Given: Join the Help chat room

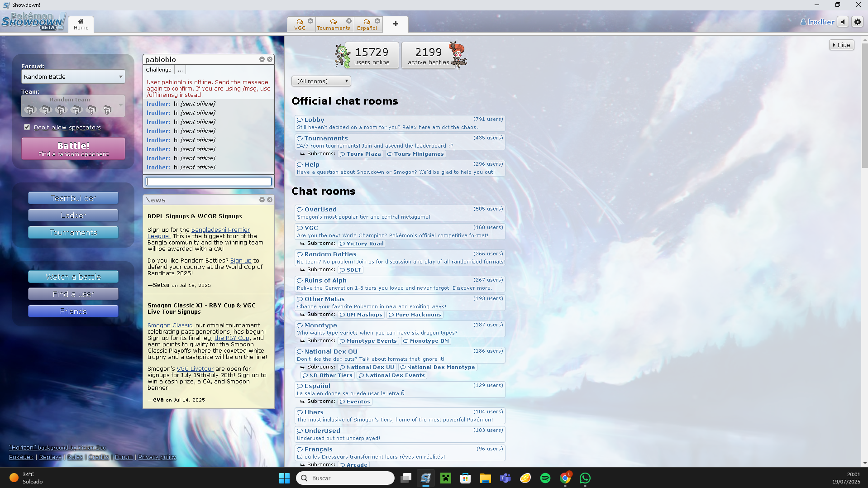Looking at the screenshot, I should pyautogui.click(x=400, y=168).
